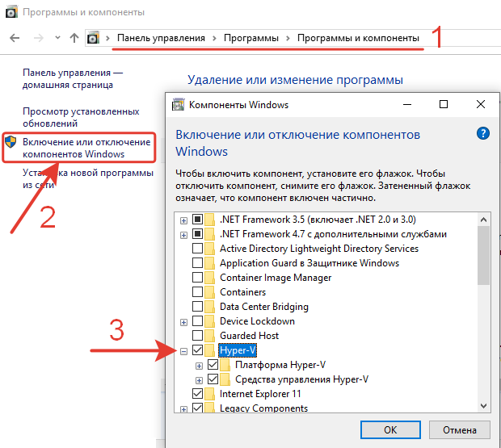Click the forward navigation arrow
The image size is (501, 448).
point(38,38)
